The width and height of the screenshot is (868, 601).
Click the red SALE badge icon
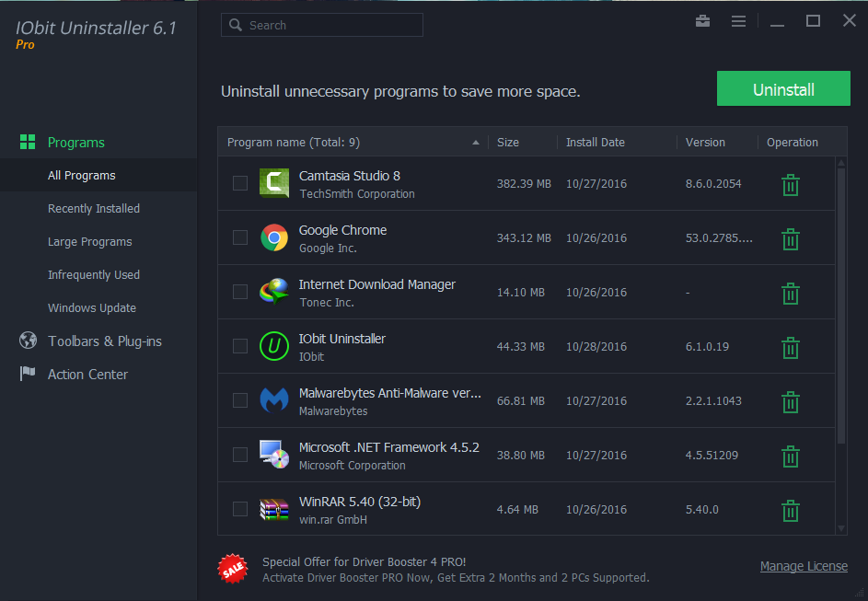[x=233, y=569]
